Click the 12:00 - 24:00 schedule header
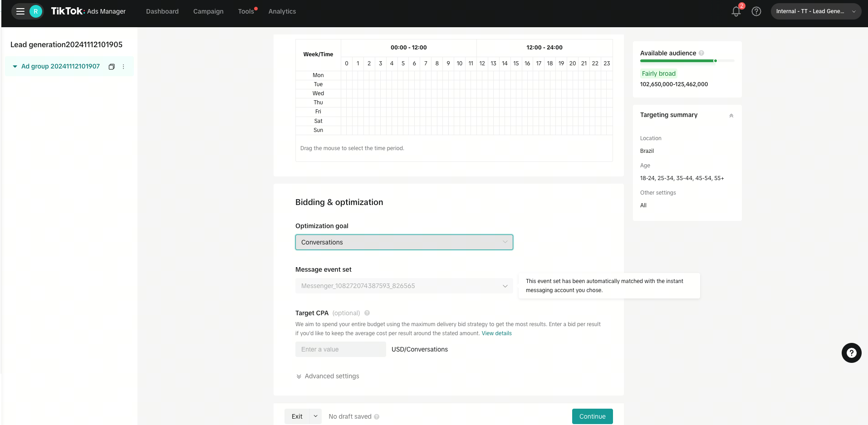 [x=544, y=48]
